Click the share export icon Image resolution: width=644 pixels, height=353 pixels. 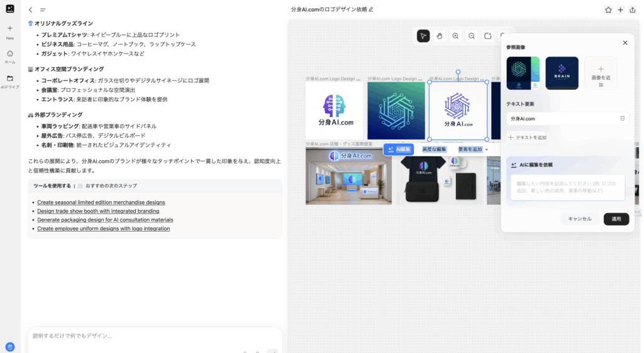pos(633,10)
